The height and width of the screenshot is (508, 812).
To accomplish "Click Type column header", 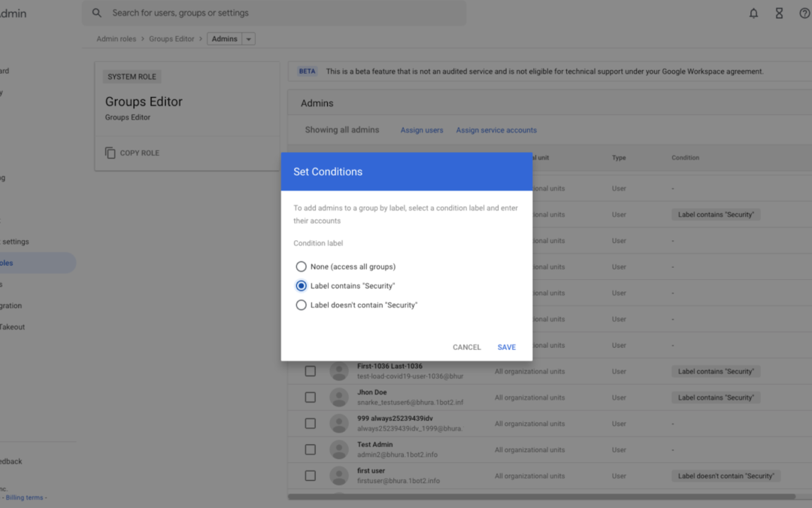I will [619, 157].
